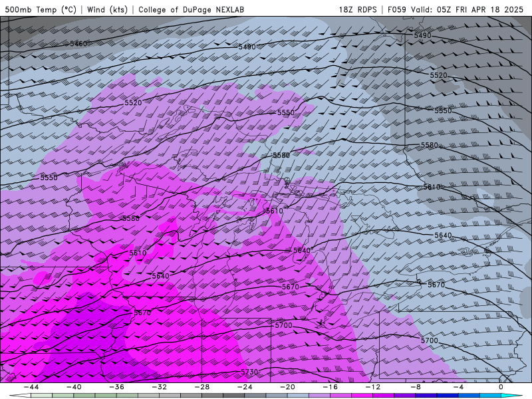Click the -40 colorbar tick label
The height and width of the screenshot is (399, 532).
[x=74, y=387]
